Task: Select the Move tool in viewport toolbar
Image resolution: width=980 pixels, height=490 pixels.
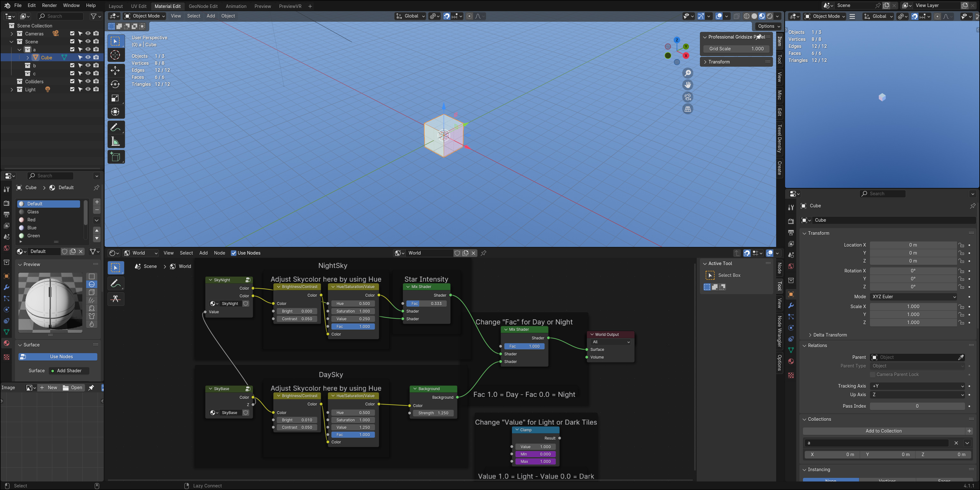Action: coord(115,71)
